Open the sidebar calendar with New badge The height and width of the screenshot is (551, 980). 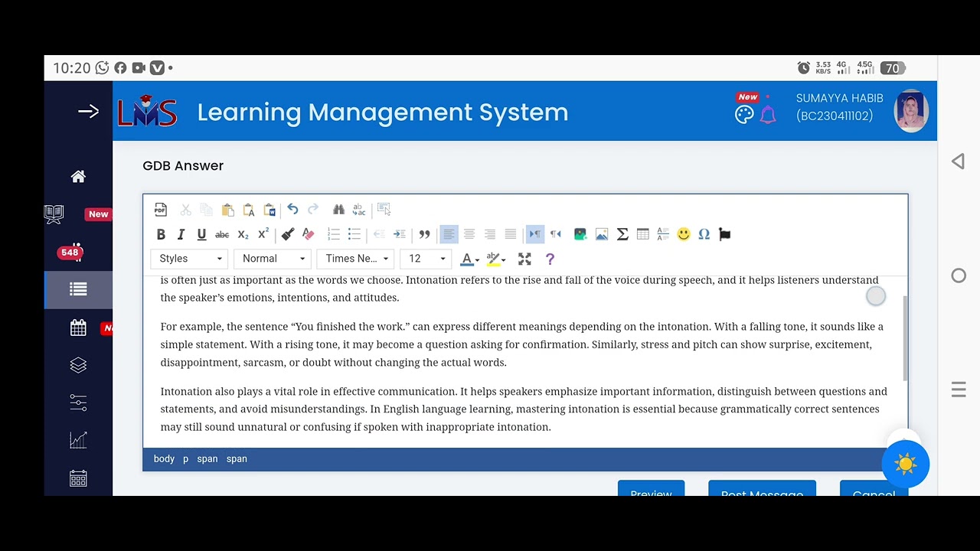[78, 328]
